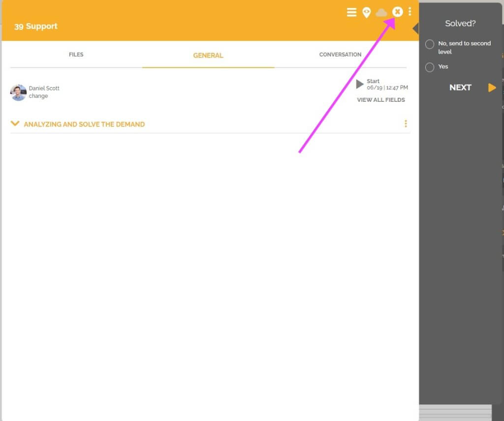
Task: Click Daniel Scott's profile picture
Action: click(x=18, y=92)
